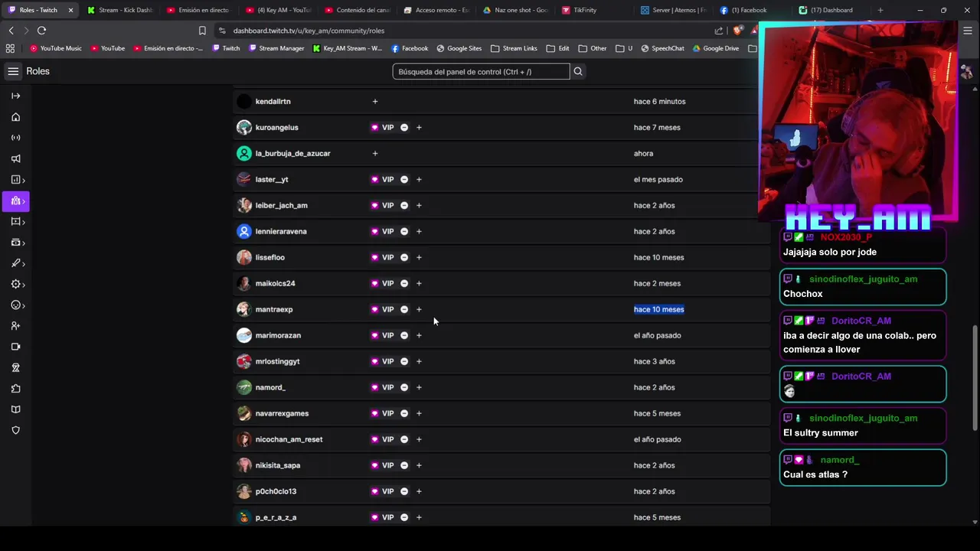Screen dimensions: 980x551
Task: Remove VIP role from laster__yt
Action: pyautogui.click(x=404, y=179)
